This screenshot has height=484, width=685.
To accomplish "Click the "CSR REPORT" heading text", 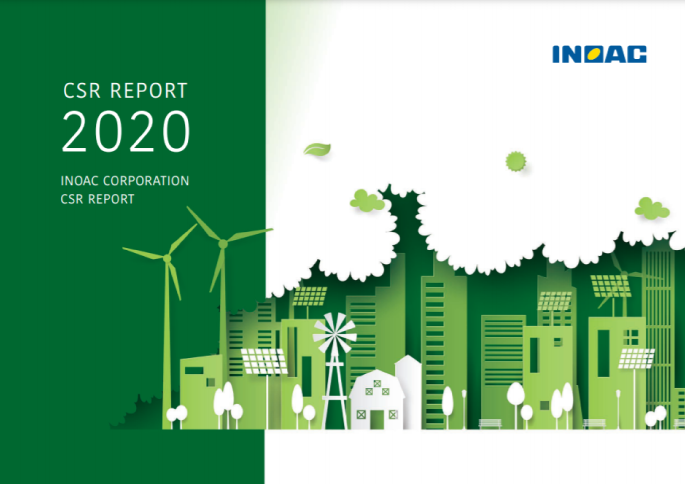I will 125,91.
